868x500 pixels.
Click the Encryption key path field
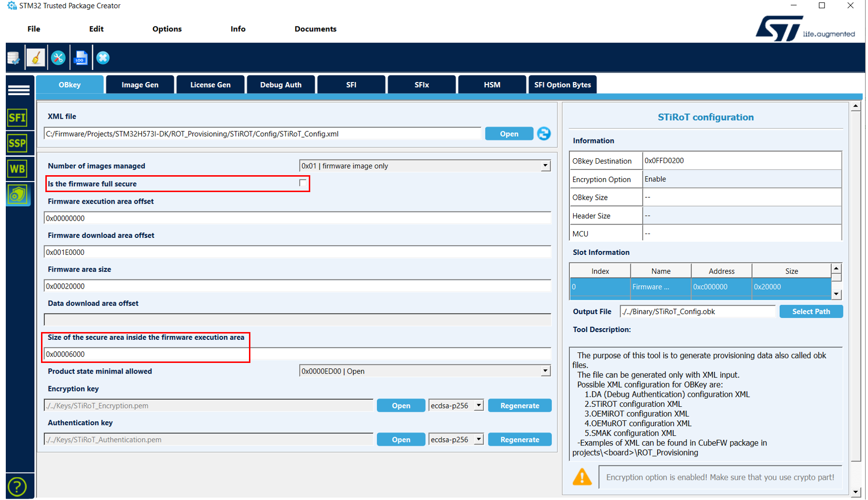(x=208, y=405)
